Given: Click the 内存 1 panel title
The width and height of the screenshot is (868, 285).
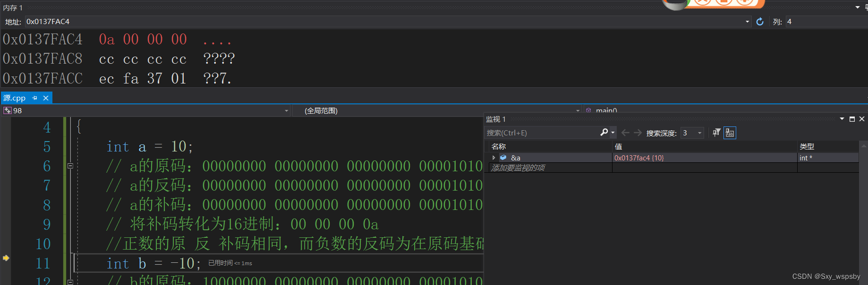Looking at the screenshot, I should [13, 8].
